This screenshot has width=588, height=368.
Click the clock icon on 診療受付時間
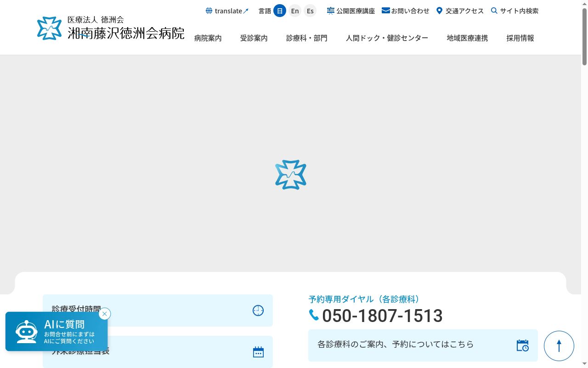[258, 310]
